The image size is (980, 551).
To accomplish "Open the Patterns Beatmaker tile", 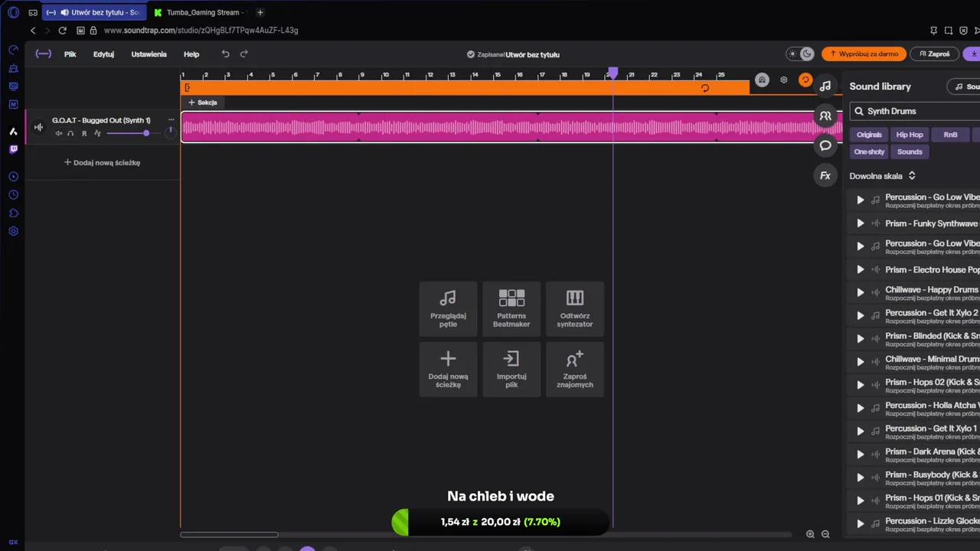I will (x=511, y=309).
